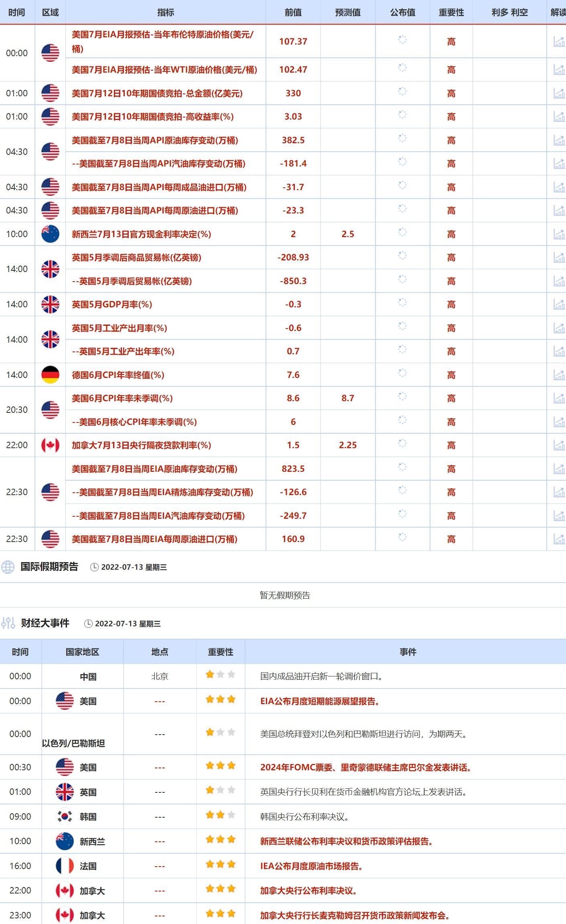
Task: Open chart icon for Canada overnight rate row
Action: (559, 445)
